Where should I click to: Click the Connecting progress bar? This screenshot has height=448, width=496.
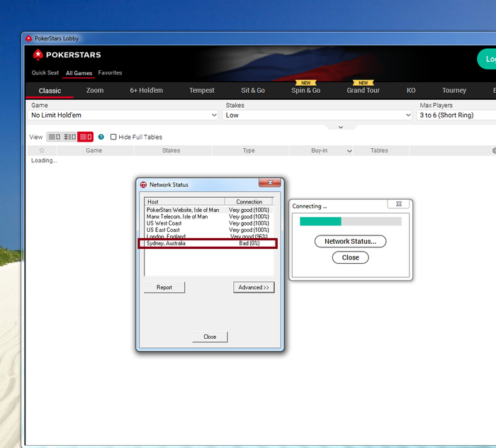(351, 221)
